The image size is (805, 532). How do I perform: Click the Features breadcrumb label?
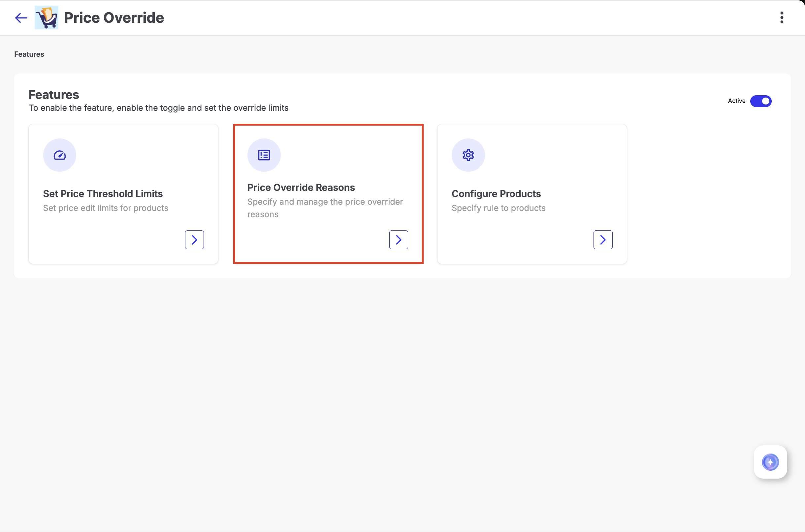pos(29,54)
